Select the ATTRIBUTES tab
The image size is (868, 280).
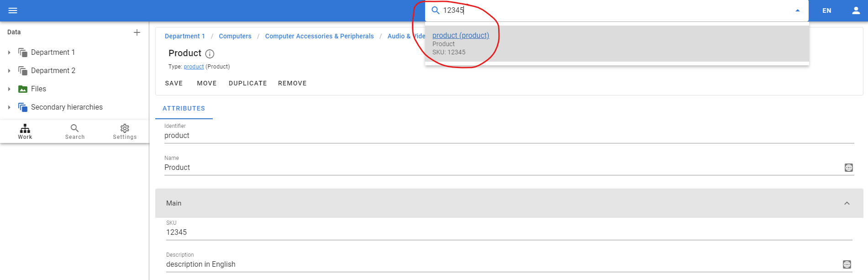pos(184,109)
